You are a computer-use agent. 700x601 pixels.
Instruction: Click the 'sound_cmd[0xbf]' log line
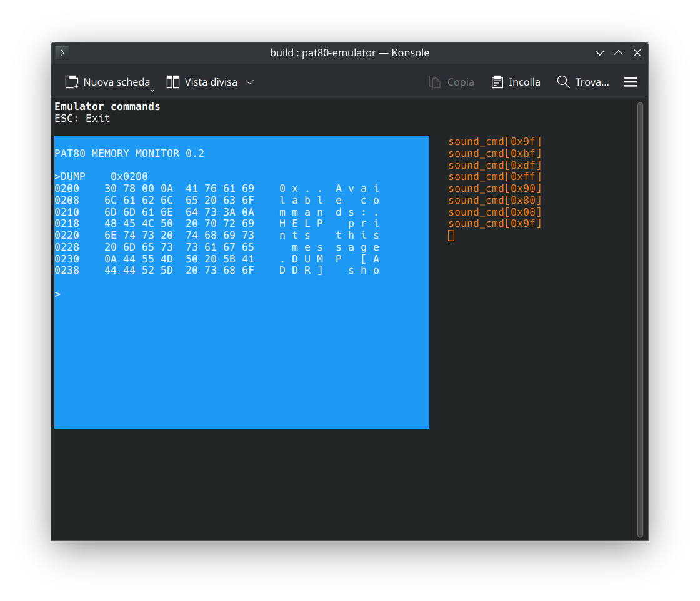(x=494, y=154)
